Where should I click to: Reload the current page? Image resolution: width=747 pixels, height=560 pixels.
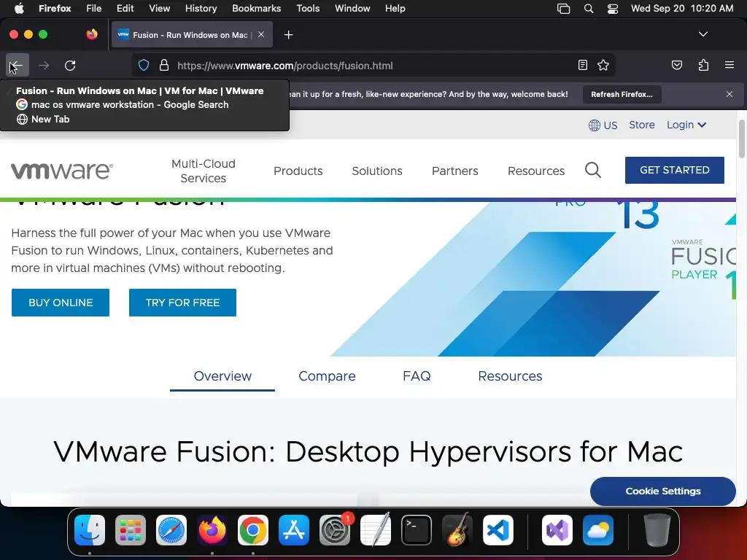(70, 65)
